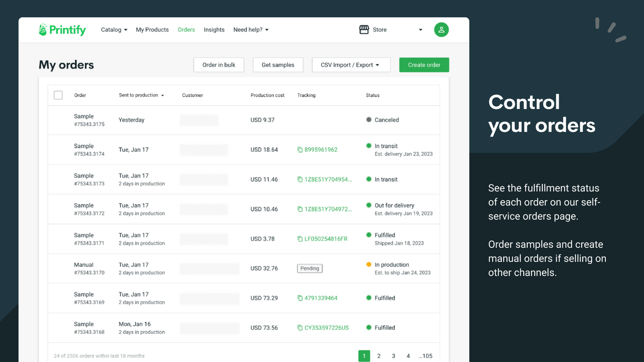This screenshot has width=644, height=362.
Task: Click the Get samples button
Action: [x=278, y=64]
